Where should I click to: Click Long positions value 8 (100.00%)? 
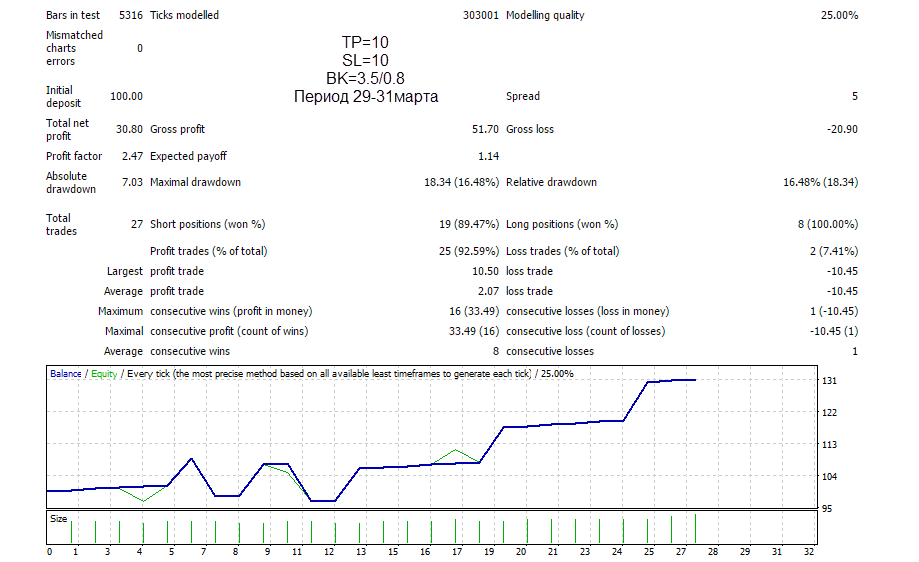pos(828,224)
